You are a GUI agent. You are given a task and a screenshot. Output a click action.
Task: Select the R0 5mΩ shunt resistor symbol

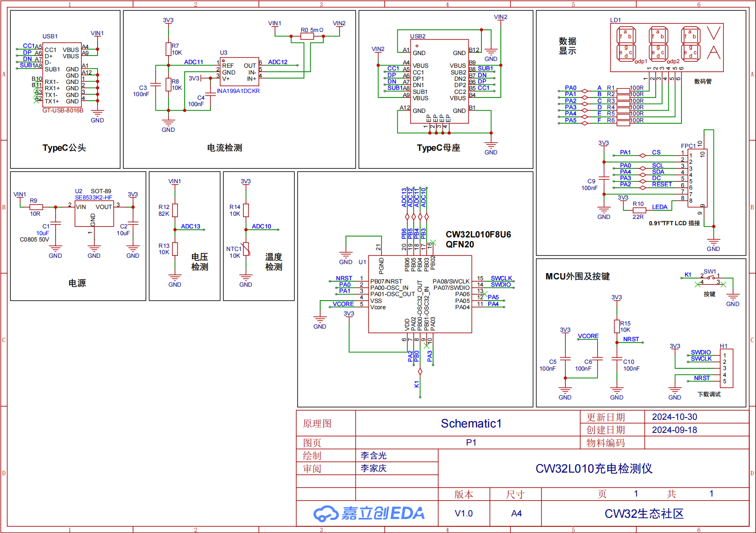click(307, 37)
